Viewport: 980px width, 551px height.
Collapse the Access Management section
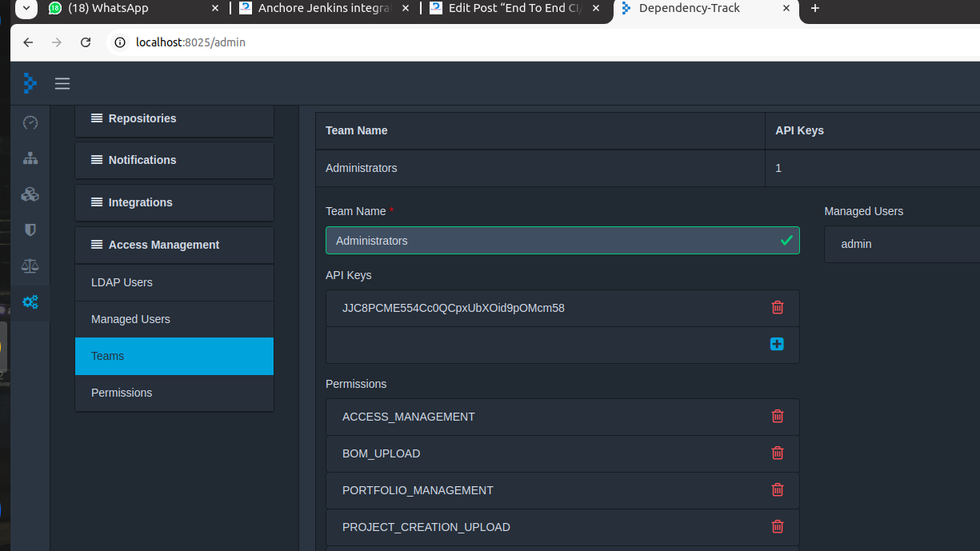[x=174, y=245]
